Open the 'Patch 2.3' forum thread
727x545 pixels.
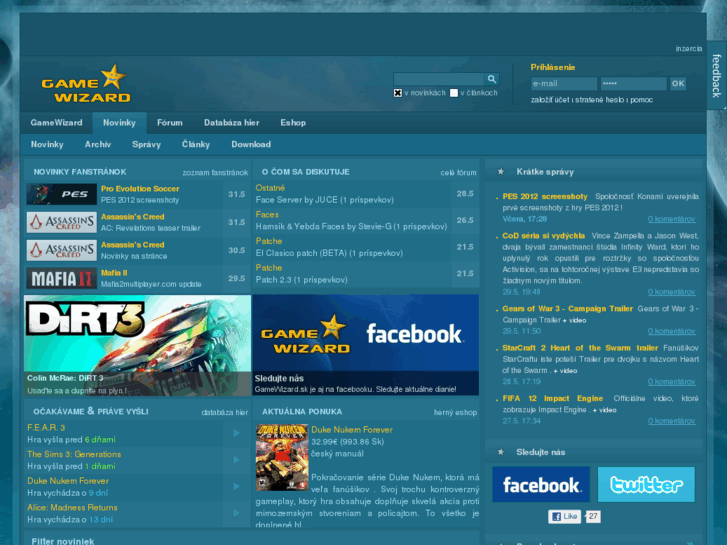(301, 280)
